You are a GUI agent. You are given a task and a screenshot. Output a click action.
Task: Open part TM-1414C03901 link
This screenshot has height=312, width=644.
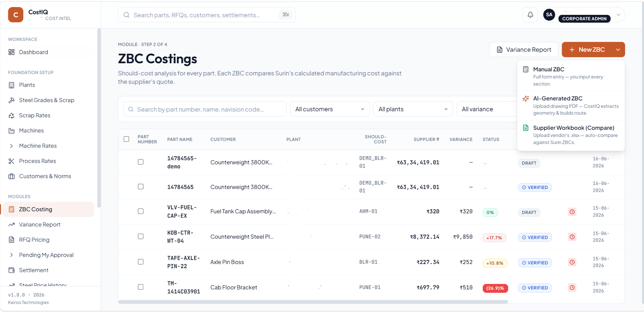click(x=184, y=288)
